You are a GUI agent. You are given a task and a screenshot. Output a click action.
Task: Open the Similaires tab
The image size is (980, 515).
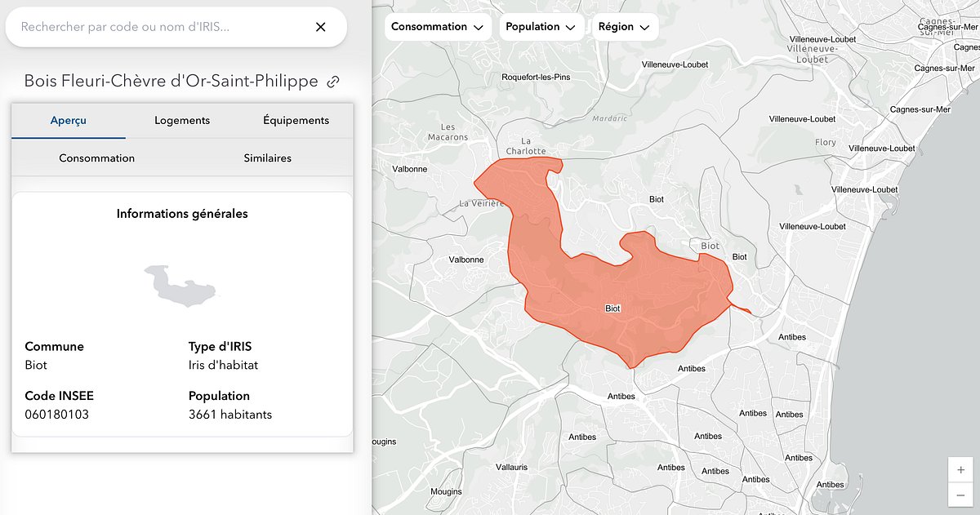click(x=268, y=158)
